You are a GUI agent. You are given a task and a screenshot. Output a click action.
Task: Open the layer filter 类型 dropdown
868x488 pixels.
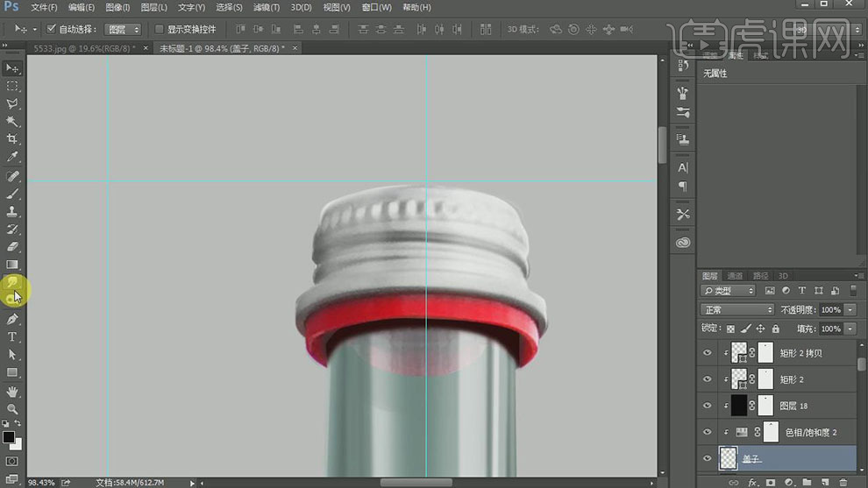(x=728, y=291)
